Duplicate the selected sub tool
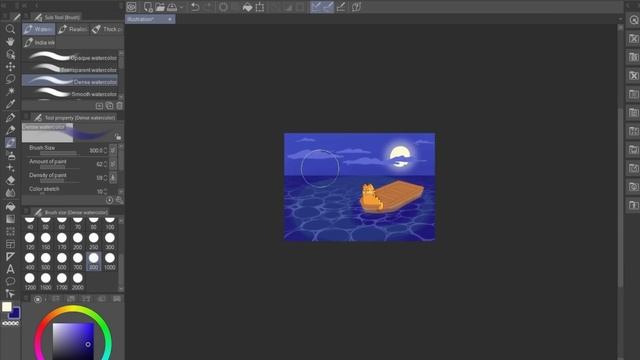The image size is (640, 360). tap(109, 106)
